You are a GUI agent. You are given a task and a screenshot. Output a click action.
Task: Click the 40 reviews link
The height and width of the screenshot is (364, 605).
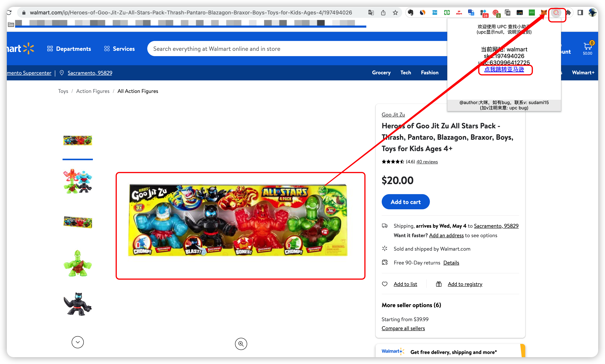(427, 162)
